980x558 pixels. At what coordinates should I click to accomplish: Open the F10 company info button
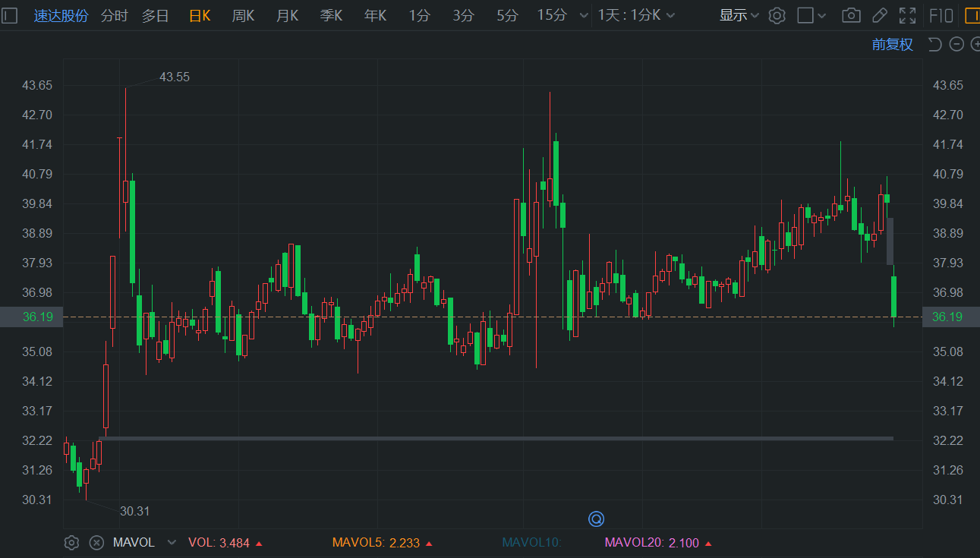coord(941,15)
